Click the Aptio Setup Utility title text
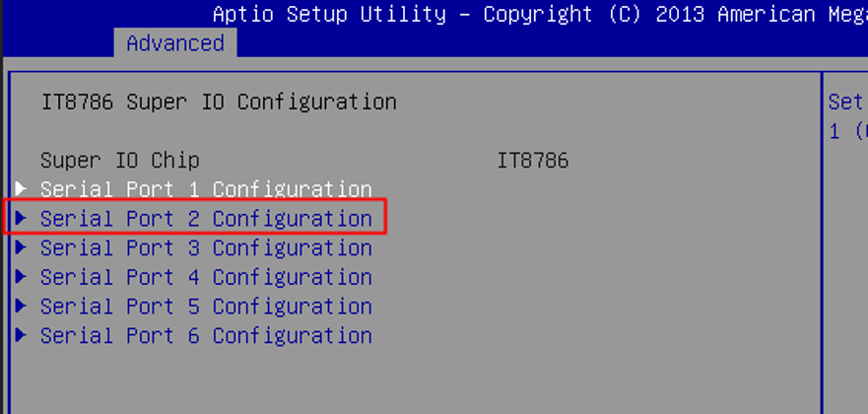 pos(329,14)
